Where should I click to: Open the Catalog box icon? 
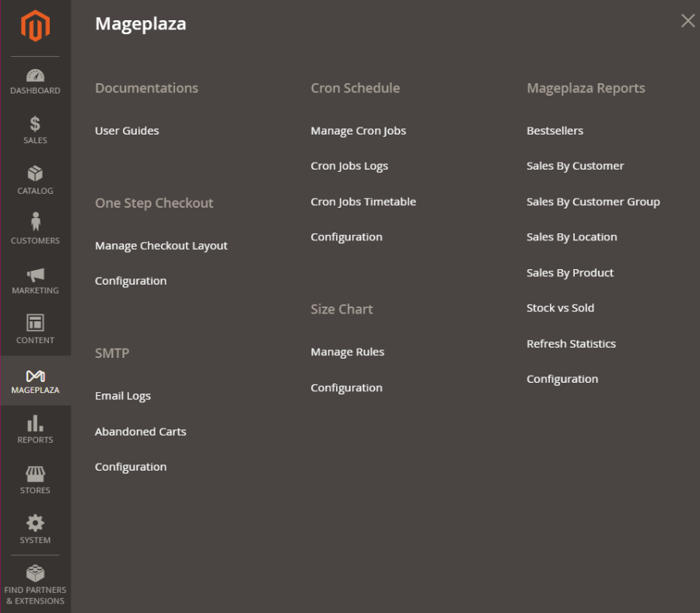35,173
